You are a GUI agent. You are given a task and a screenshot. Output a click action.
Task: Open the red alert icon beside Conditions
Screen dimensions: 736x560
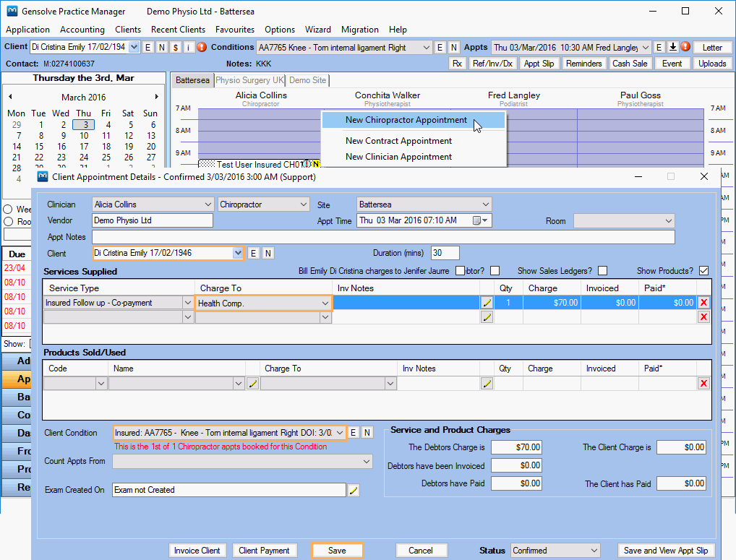pos(202,46)
